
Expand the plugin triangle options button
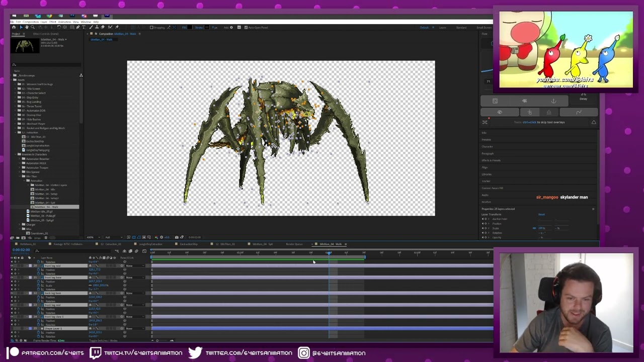(594, 122)
